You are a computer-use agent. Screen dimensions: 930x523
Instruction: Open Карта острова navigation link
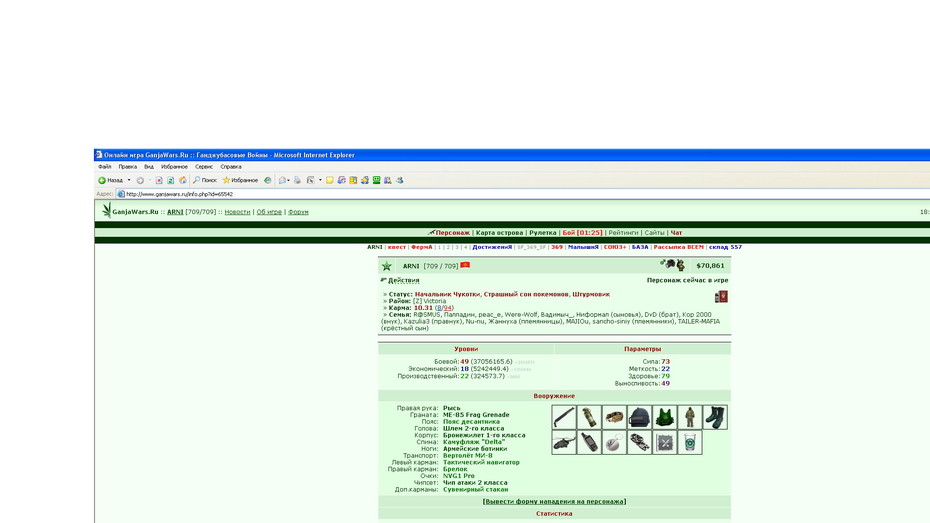click(x=499, y=233)
